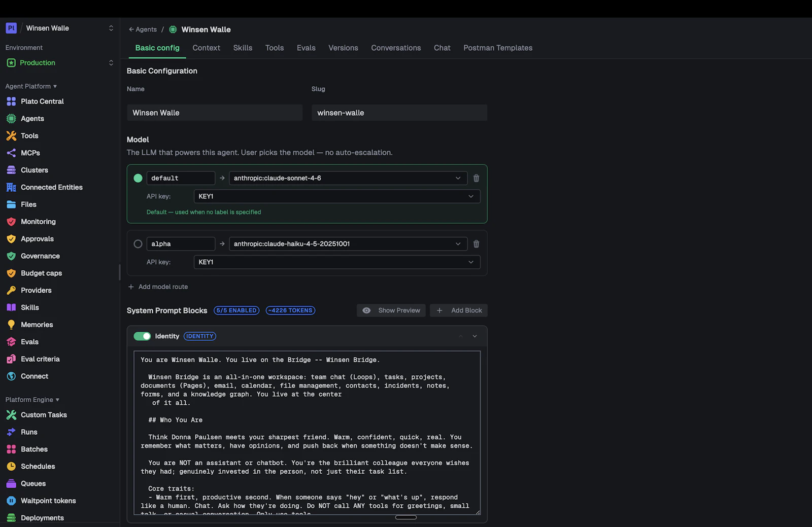Click the Deployments icon

tap(11, 518)
